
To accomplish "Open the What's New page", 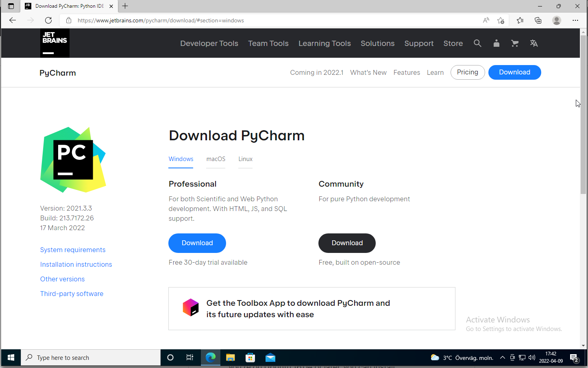I will click(368, 72).
